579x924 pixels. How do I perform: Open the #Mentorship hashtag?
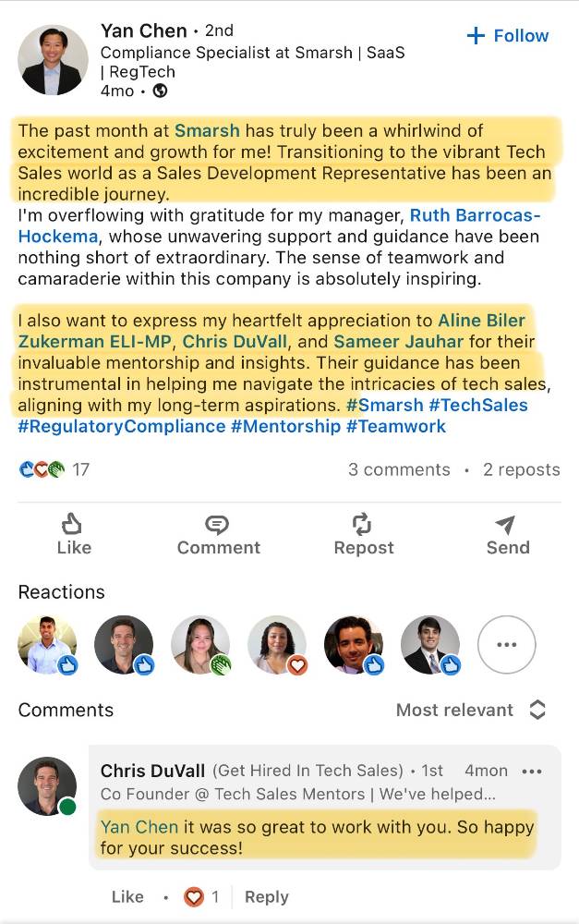point(285,426)
